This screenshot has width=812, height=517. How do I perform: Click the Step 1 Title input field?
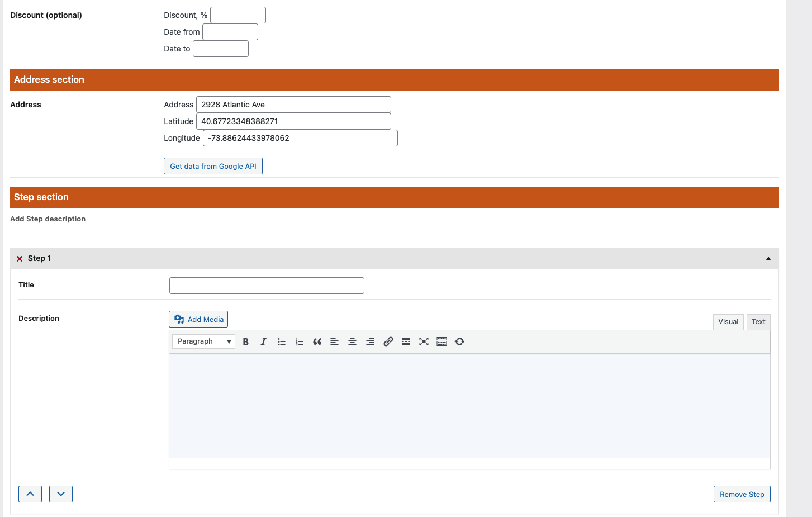click(x=267, y=286)
